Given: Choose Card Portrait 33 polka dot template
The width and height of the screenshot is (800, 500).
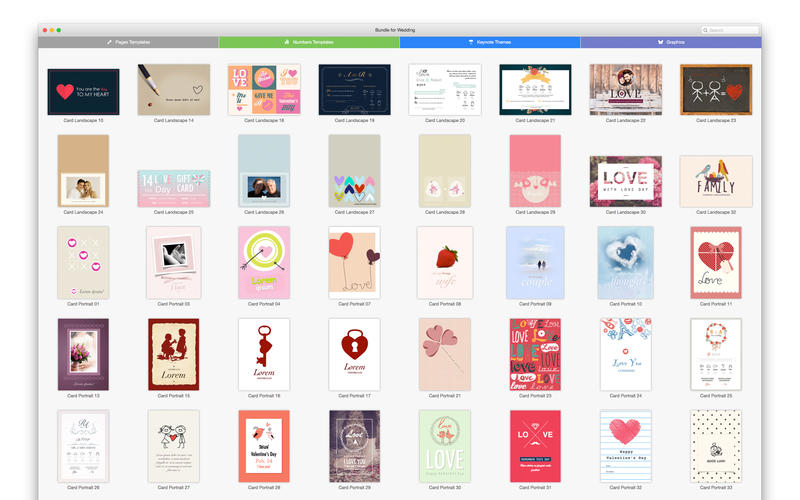Looking at the screenshot, I should tap(716, 446).
